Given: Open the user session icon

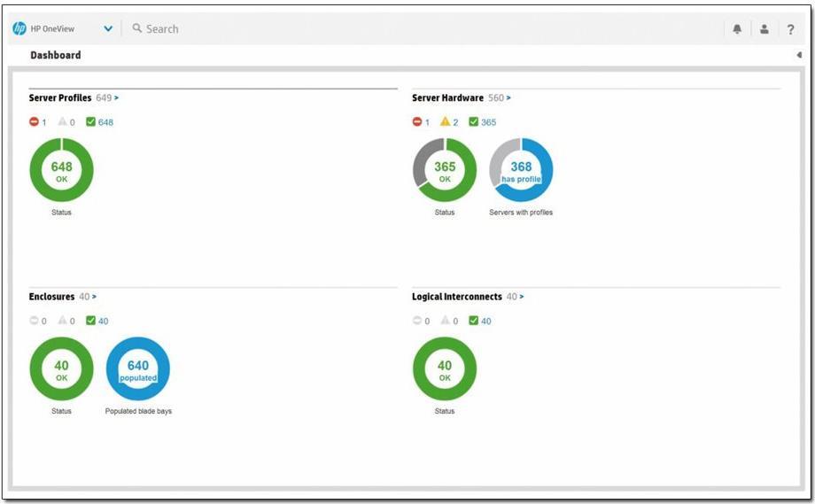Looking at the screenshot, I should pyautogui.click(x=764, y=29).
